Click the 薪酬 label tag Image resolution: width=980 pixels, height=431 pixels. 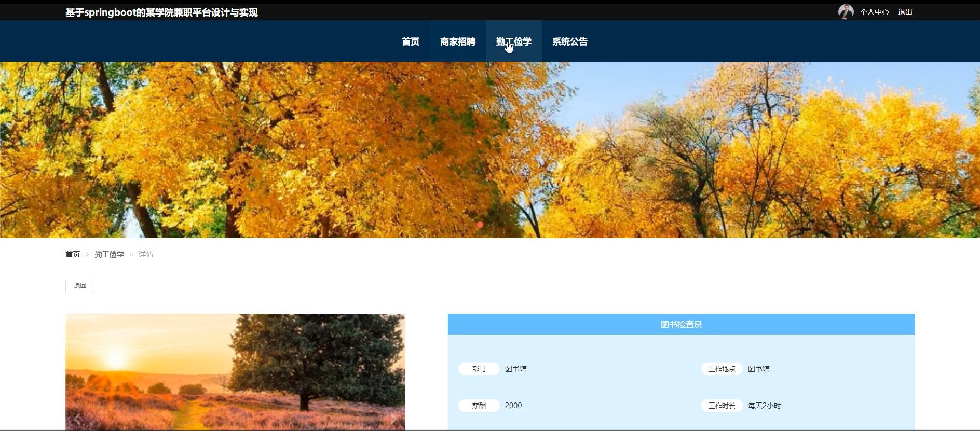(479, 406)
